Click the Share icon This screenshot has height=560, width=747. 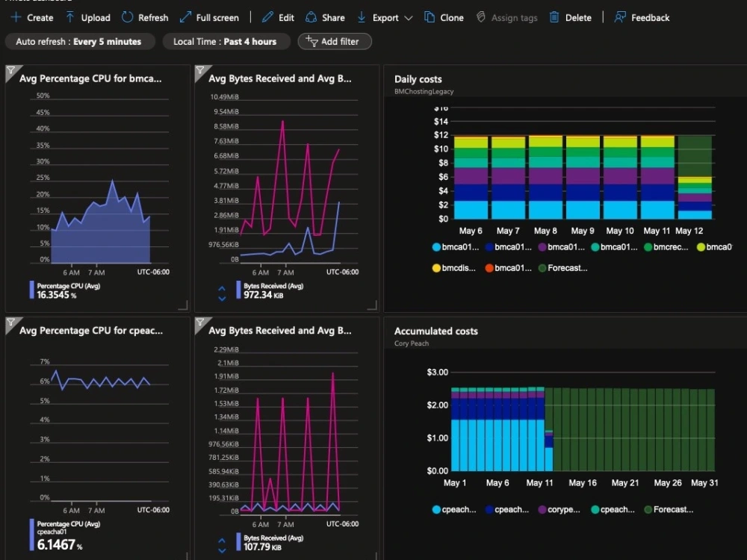[x=311, y=17]
